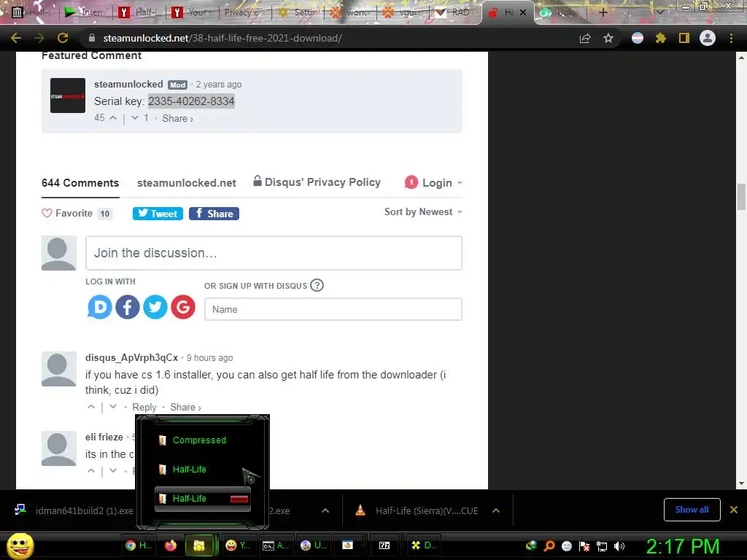
Task: Switch to Firefox in the taskbar
Action: pyautogui.click(x=170, y=545)
